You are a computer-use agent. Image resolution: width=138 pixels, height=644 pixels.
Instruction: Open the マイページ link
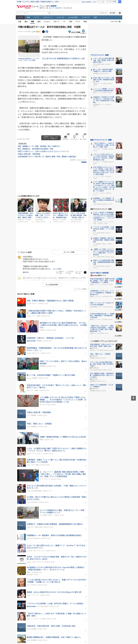[103, 13]
